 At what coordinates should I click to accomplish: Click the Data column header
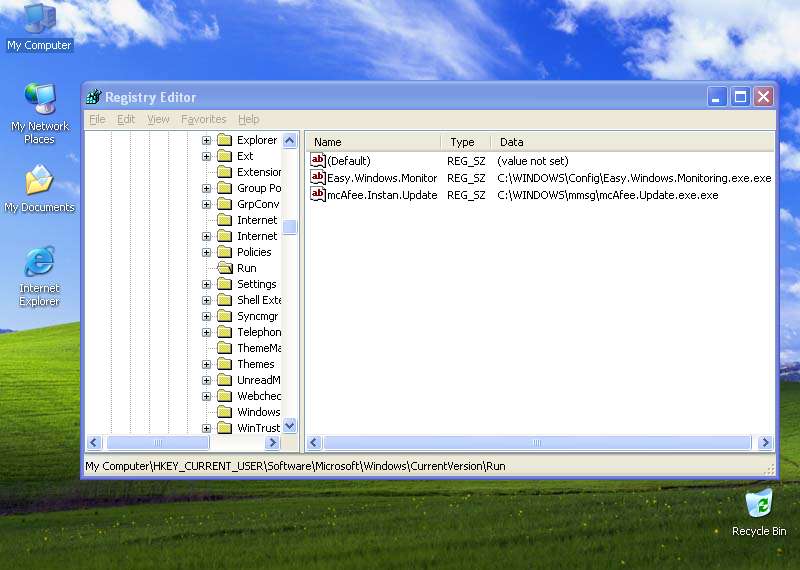point(632,142)
